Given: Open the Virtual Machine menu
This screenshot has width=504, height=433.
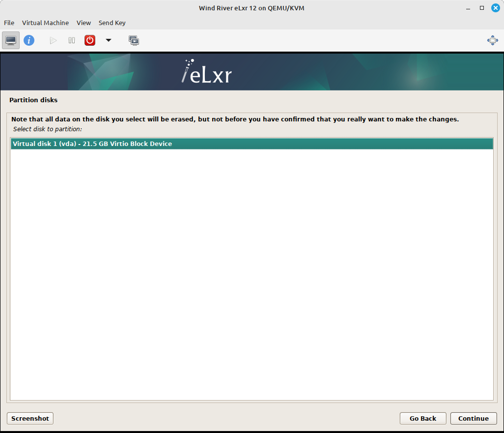Looking at the screenshot, I should [45, 23].
